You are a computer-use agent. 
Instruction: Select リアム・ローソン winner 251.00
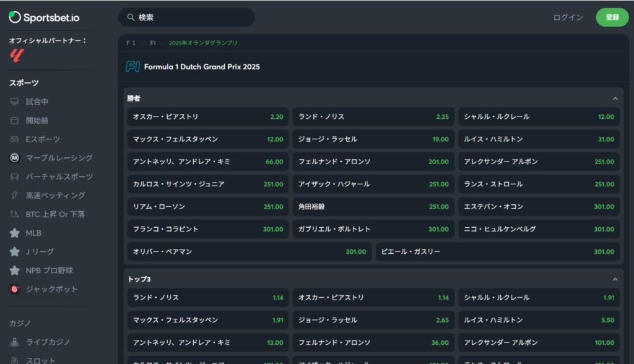[x=208, y=206]
